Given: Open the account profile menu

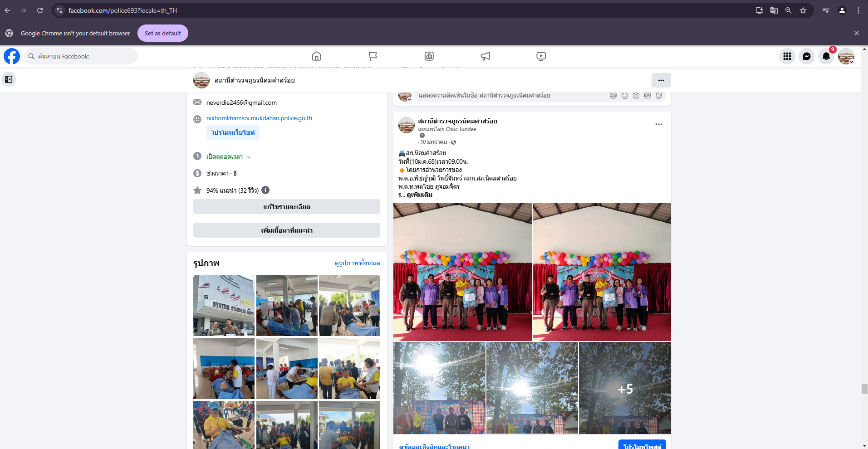Looking at the screenshot, I should point(846,56).
